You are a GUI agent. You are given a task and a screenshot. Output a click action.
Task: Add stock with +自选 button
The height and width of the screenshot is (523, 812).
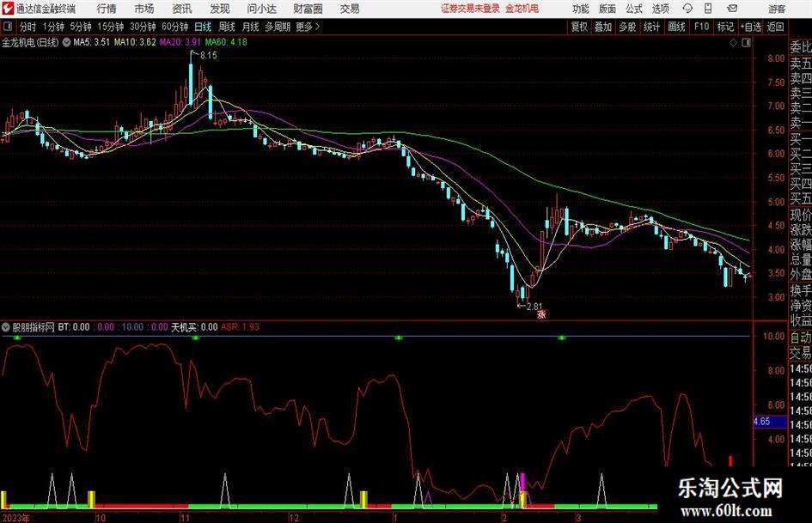[750, 27]
